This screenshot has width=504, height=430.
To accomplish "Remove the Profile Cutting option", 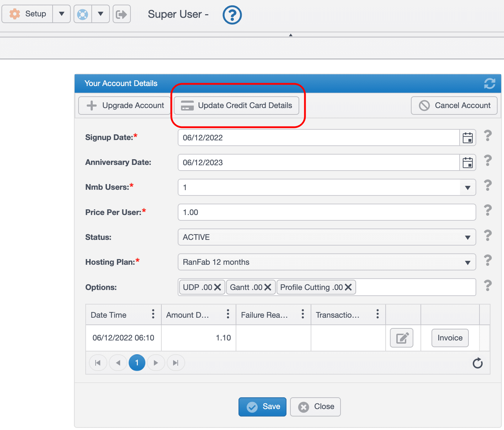I will (348, 287).
